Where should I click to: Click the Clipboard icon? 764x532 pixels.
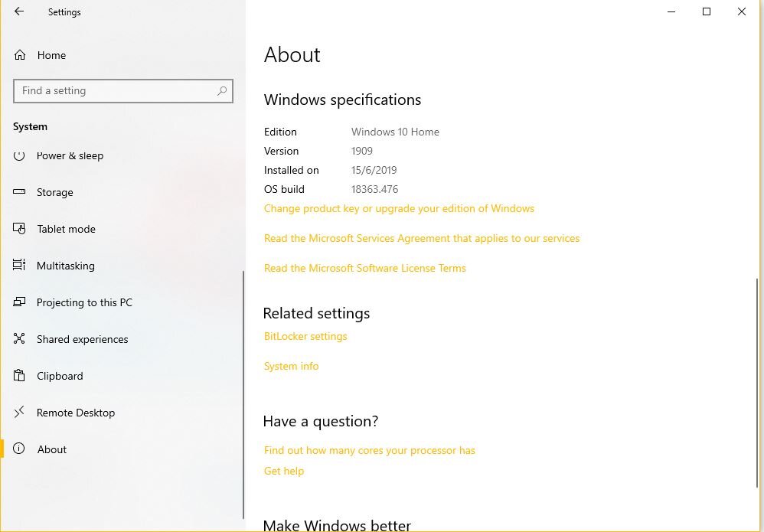point(19,376)
